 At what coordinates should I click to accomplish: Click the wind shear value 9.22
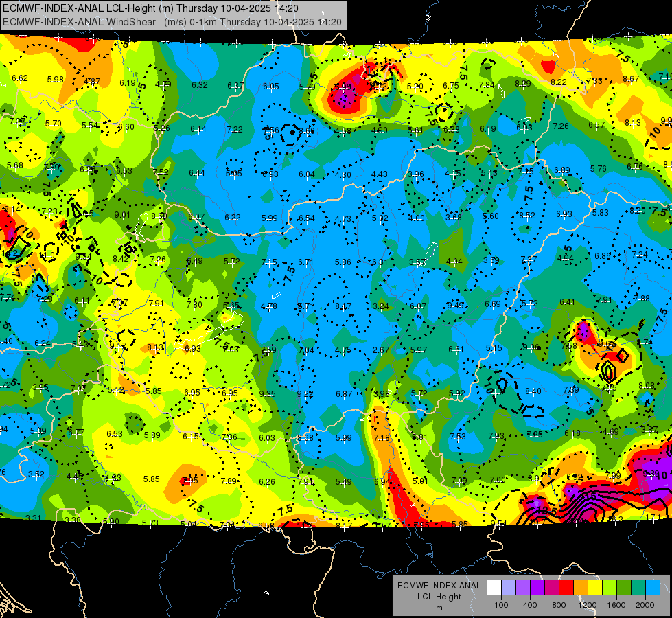pyautogui.click(x=305, y=393)
